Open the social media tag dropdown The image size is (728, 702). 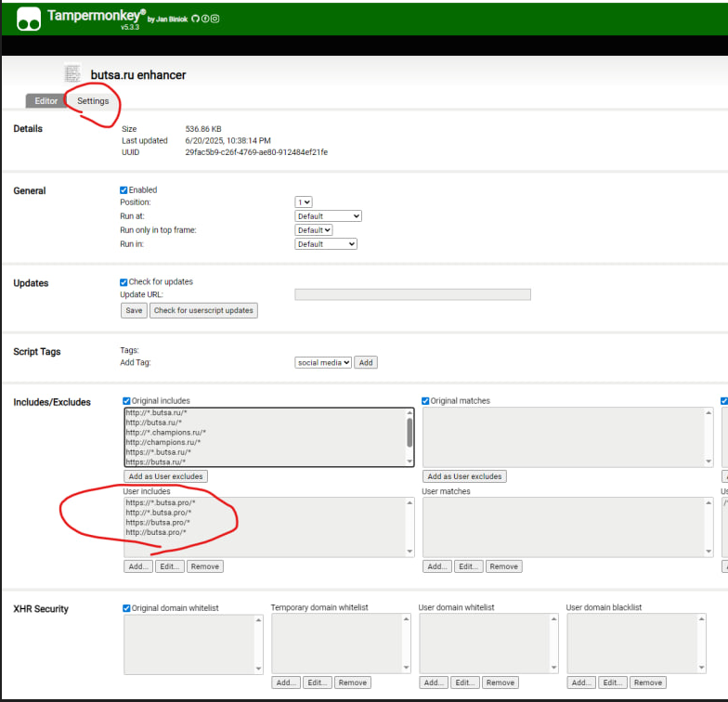[323, 362]
